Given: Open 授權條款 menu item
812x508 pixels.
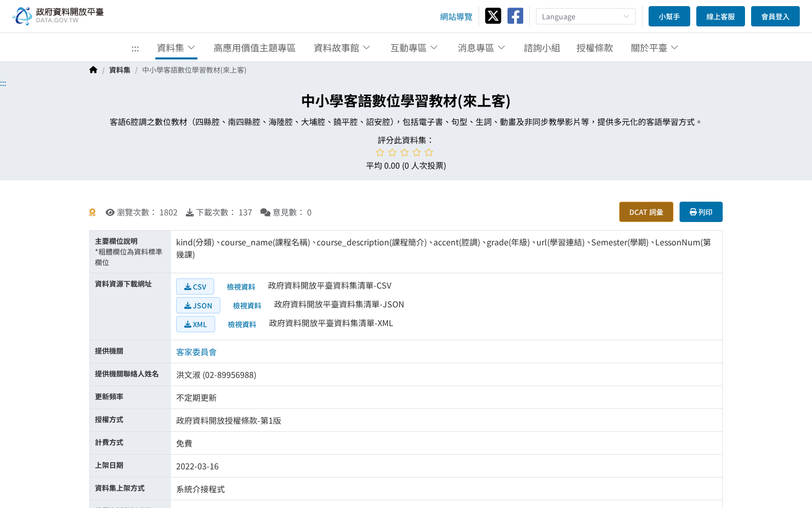Looking at the screenshot, I should click(x=595, y=48).
